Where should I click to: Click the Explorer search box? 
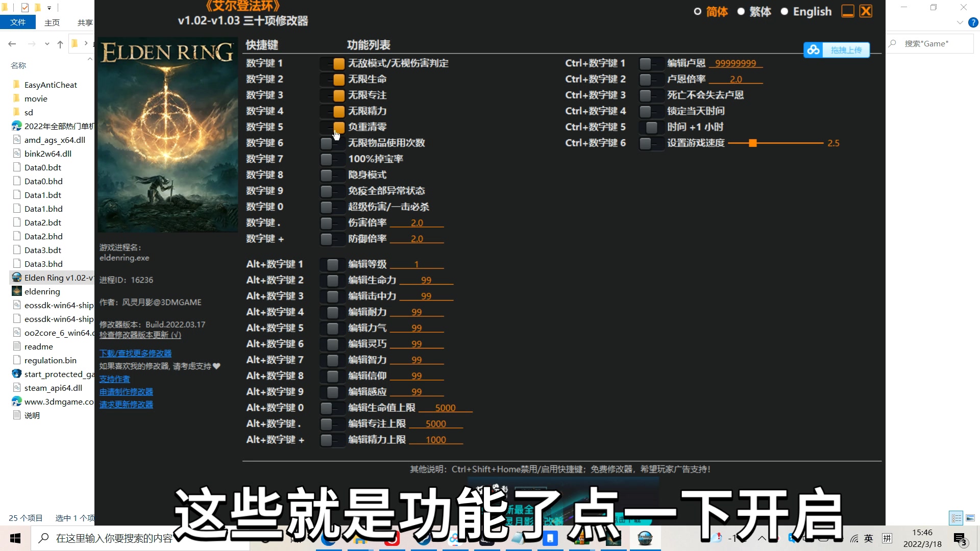[x=929, y=44]
